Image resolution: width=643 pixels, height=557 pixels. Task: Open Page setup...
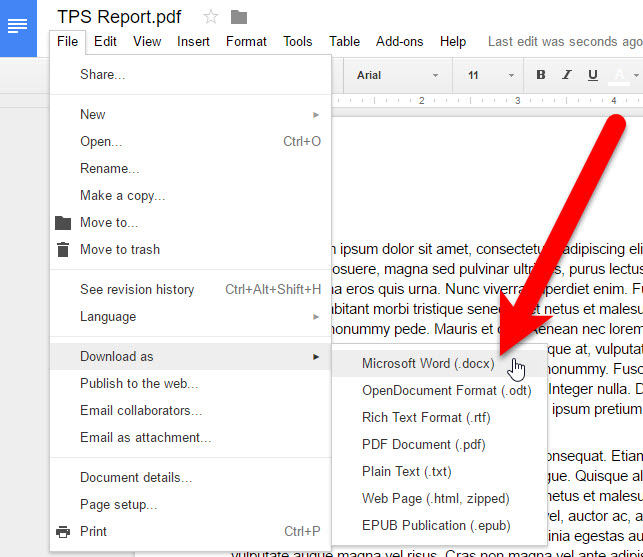(190, 504)
